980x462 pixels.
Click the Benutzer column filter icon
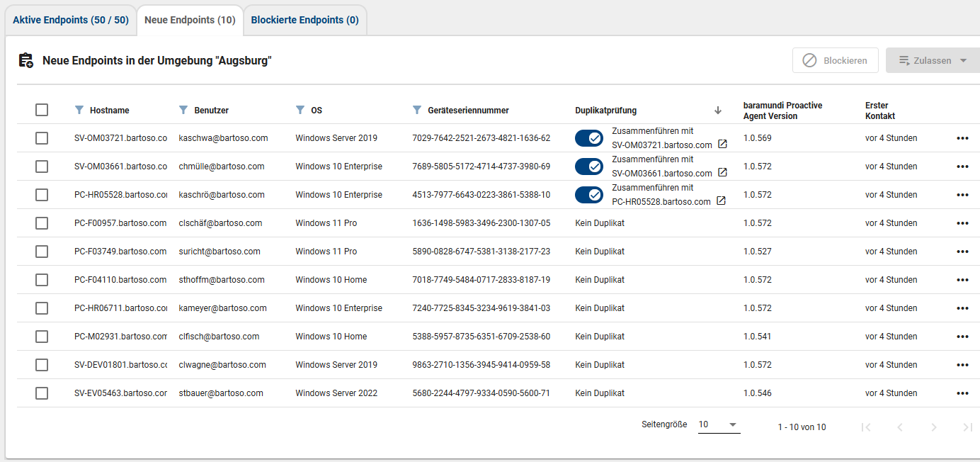(x=183, y=110)
